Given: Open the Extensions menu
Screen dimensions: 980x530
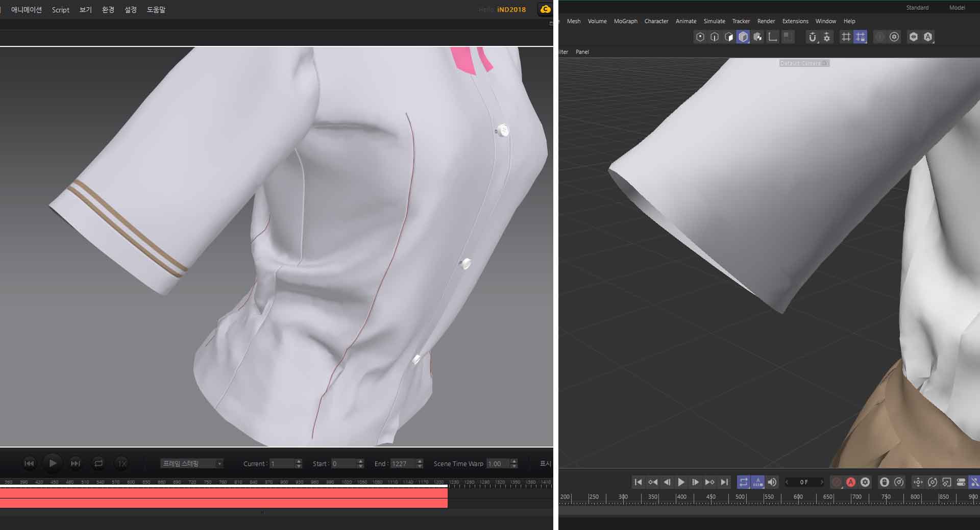Looking at the screenshot, I should [x=795, y=21].
